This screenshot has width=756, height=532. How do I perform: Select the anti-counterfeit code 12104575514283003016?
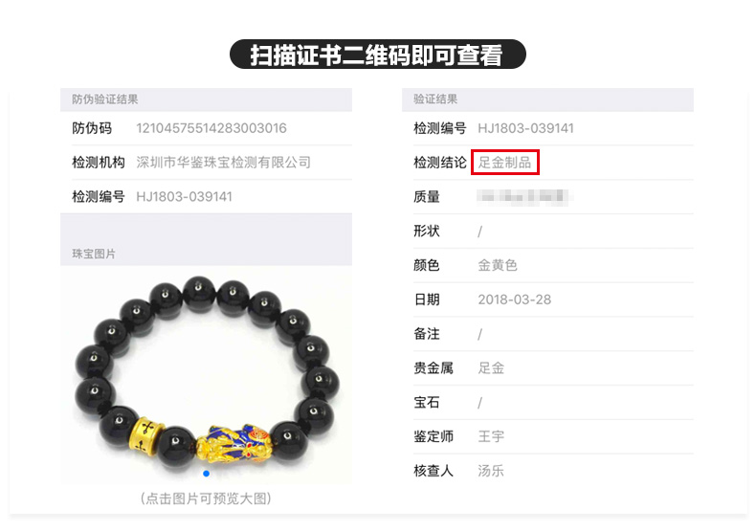tap(211, 128)
